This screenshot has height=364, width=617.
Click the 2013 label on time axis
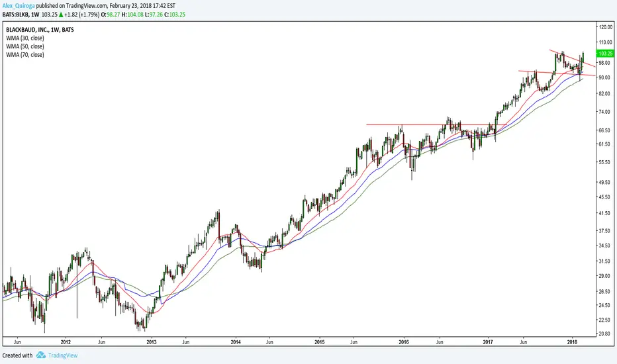(151, 342)
